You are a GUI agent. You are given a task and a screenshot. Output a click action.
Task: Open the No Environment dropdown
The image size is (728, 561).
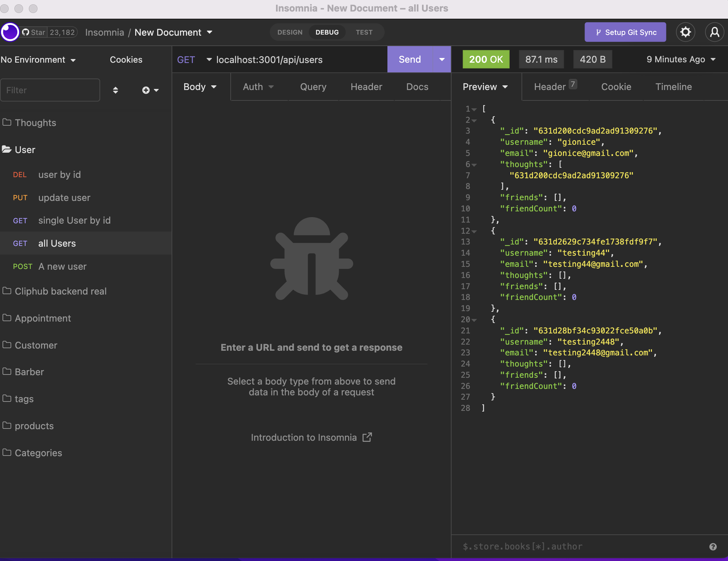(x=38, y=60)
